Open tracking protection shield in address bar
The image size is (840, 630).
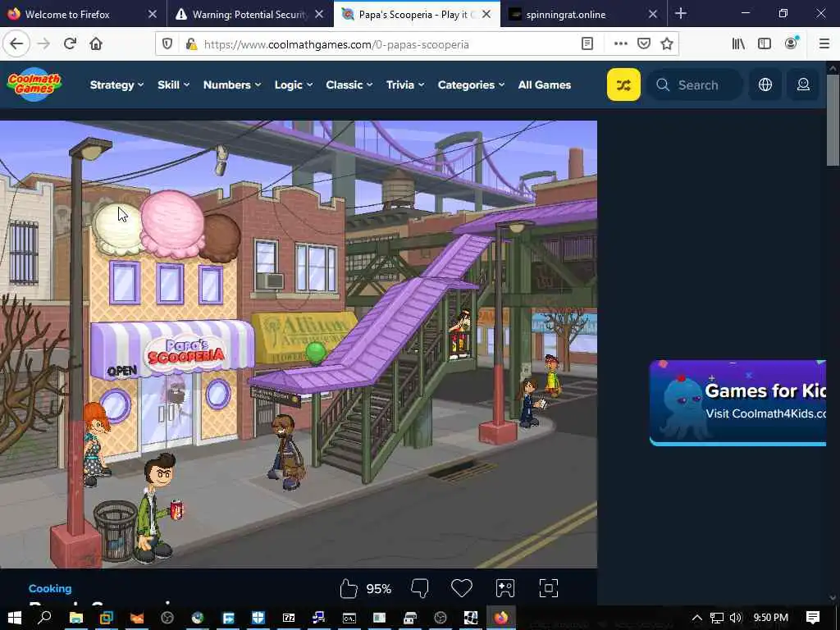coord(167,44)
